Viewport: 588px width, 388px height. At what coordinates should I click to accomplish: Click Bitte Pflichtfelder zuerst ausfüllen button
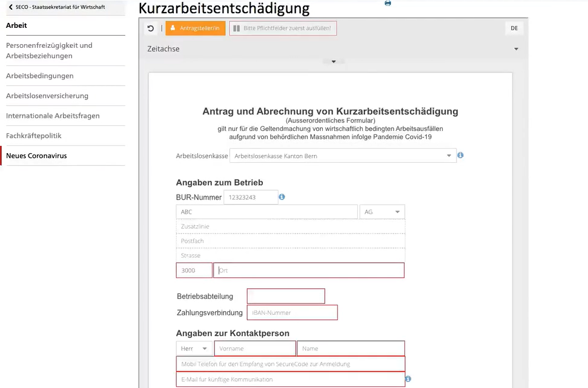coord(283,28)
